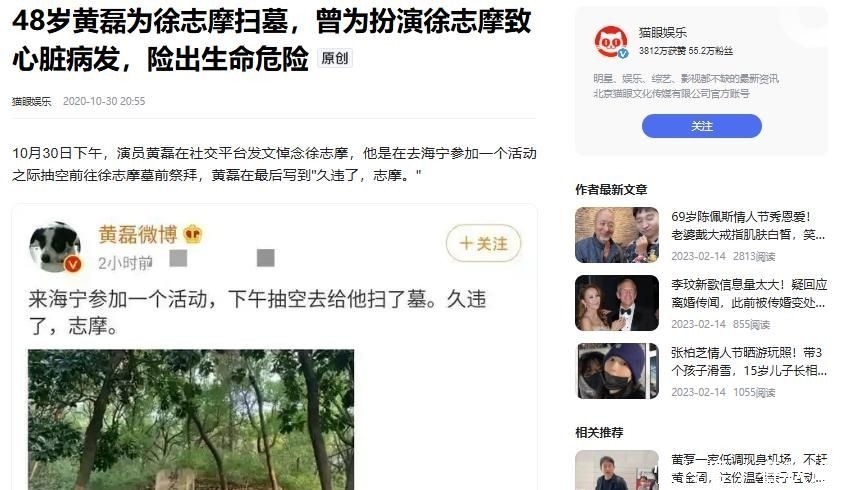Open the 陈佩斯 article thumbnail

coord(617,235)
